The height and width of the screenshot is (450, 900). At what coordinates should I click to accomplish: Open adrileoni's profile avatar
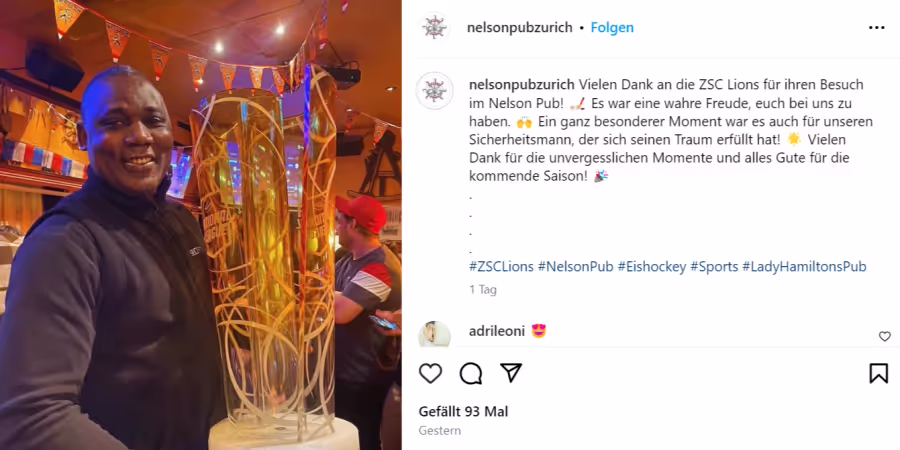(x=435, y=334)
